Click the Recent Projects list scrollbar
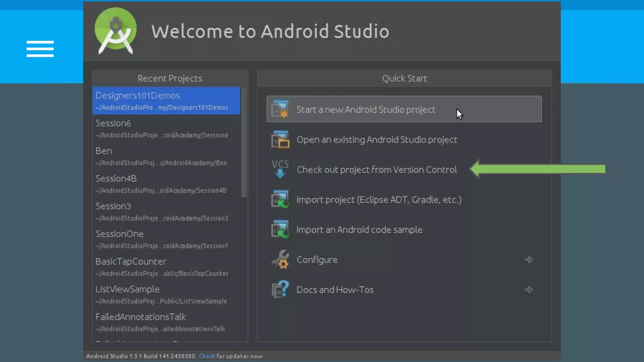Viewport: 644px width, 362px height. click(244, 142)
